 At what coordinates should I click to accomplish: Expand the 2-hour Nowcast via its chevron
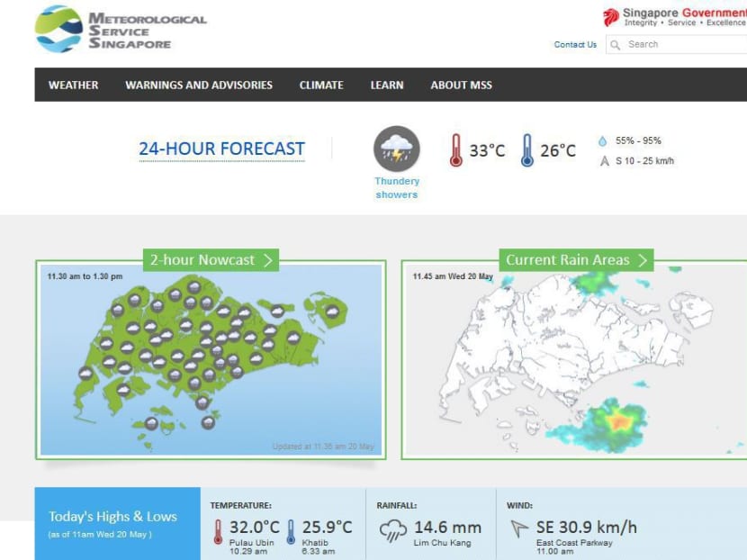270,259
